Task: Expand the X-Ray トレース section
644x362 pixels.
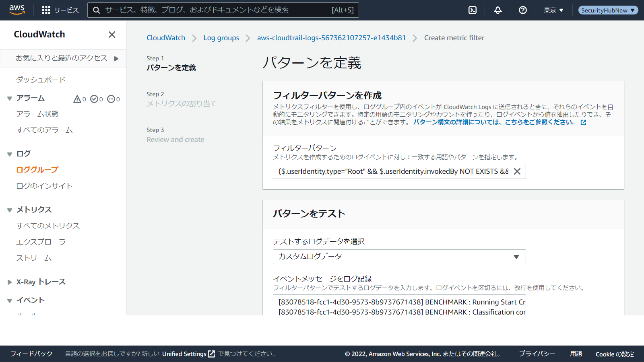Action: coord(10,282)
